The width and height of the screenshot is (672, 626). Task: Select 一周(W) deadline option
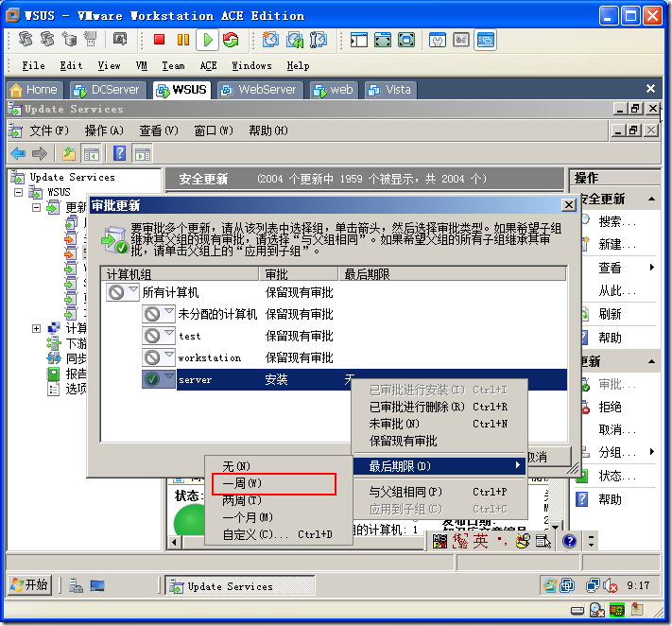[x=279, y=483]
